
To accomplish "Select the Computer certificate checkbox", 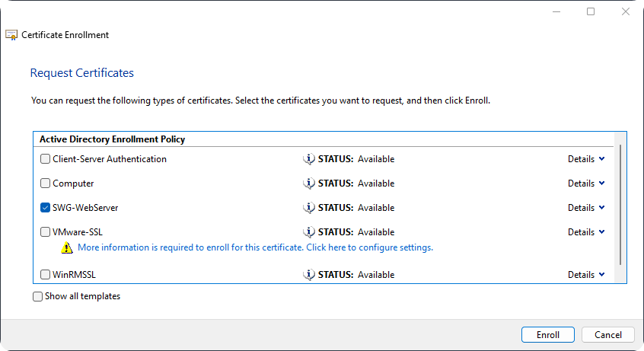I will pos(46,183).
